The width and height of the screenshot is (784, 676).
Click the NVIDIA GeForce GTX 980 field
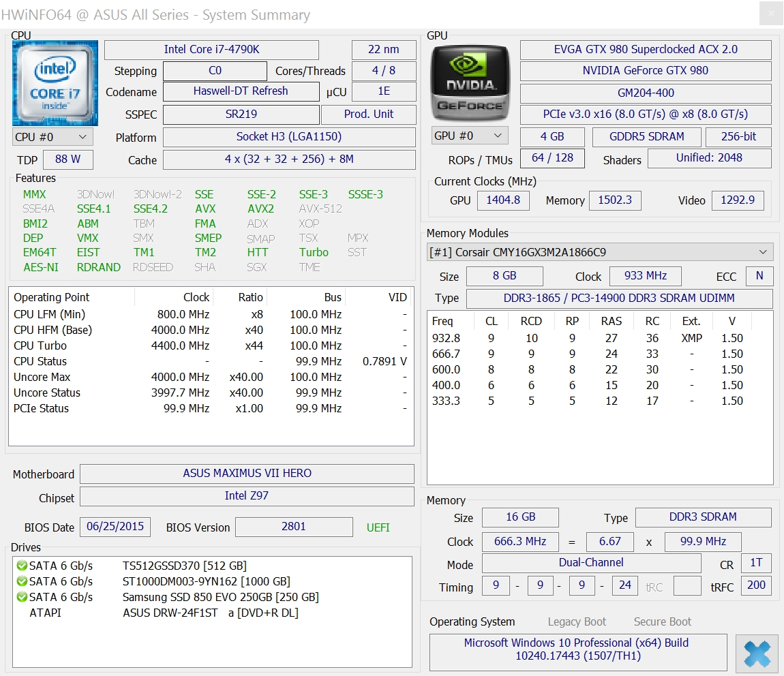click(x=646, y=70)
